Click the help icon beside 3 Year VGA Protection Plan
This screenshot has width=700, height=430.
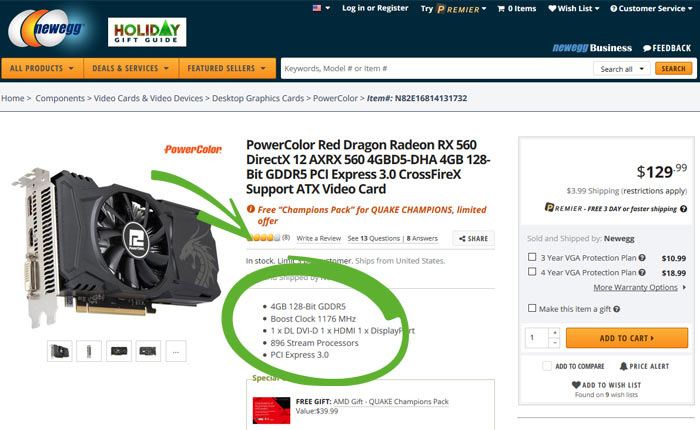[x=642, y=258]
